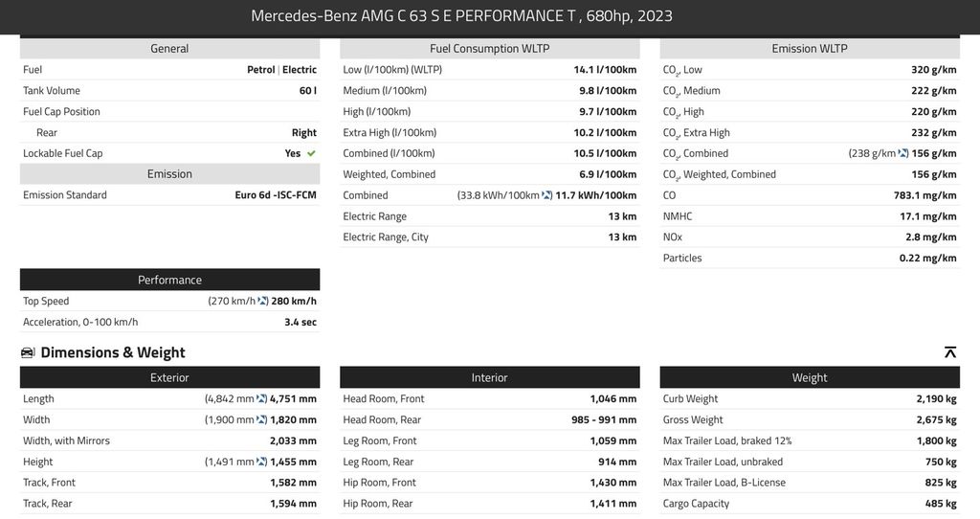
Task: Click the '1,046 mm' Head Room Front value
Action: (x=613, y=399)
